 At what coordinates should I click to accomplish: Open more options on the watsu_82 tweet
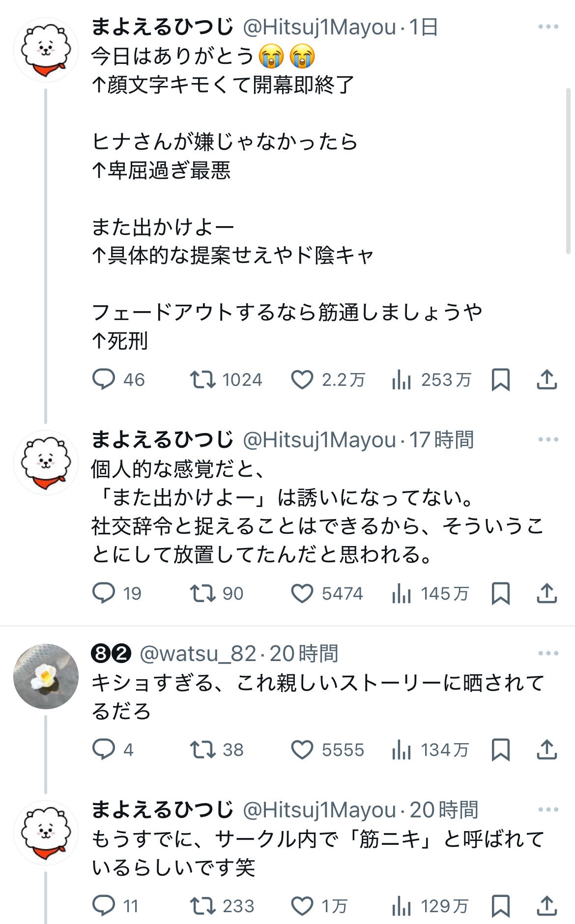pyautogui.click(x=548, y=653)
